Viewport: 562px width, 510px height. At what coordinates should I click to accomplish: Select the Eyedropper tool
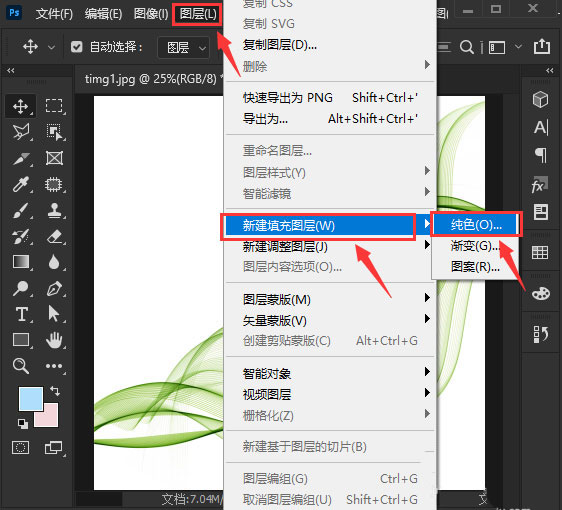21,184
